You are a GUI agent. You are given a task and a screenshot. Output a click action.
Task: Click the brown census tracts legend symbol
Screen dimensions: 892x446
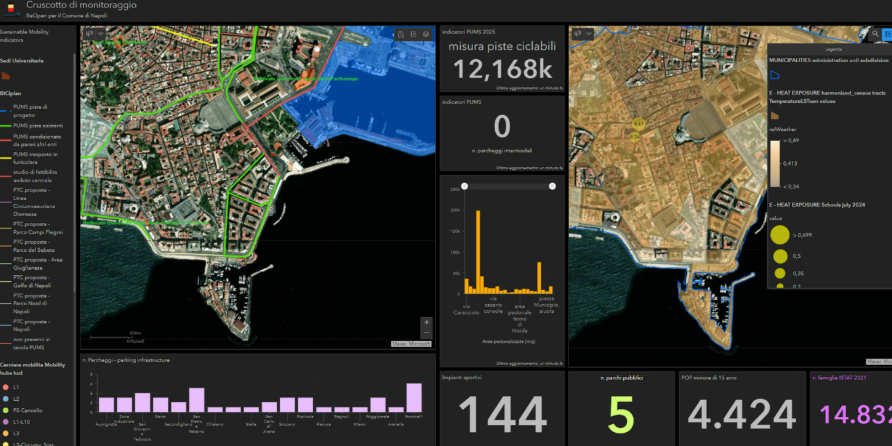(x=774, y=115)
